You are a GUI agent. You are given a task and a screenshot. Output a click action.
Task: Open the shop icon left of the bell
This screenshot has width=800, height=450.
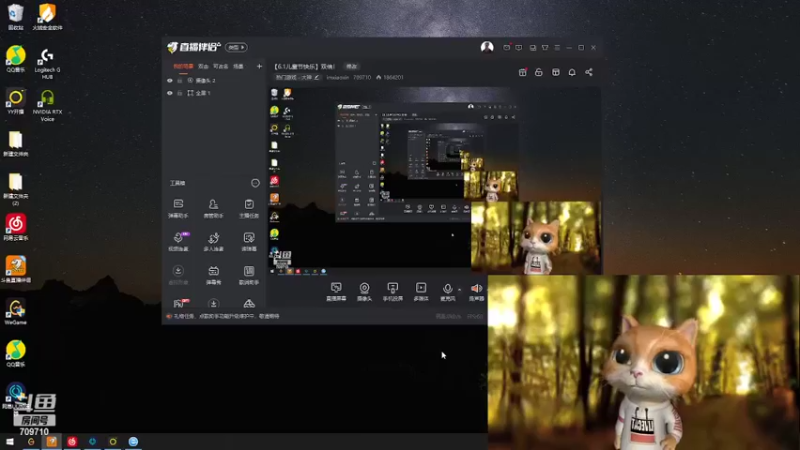point(556,72)
